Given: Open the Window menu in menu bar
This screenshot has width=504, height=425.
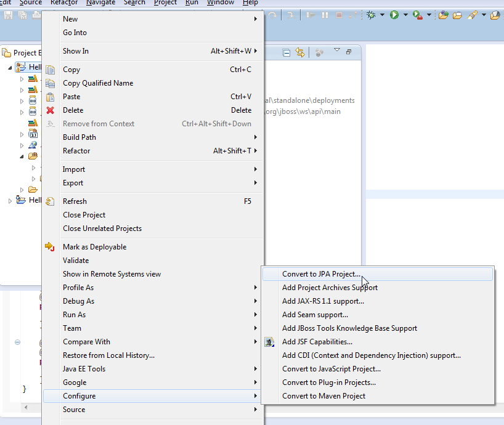Looking at the screenshot, I should (220, 2).
